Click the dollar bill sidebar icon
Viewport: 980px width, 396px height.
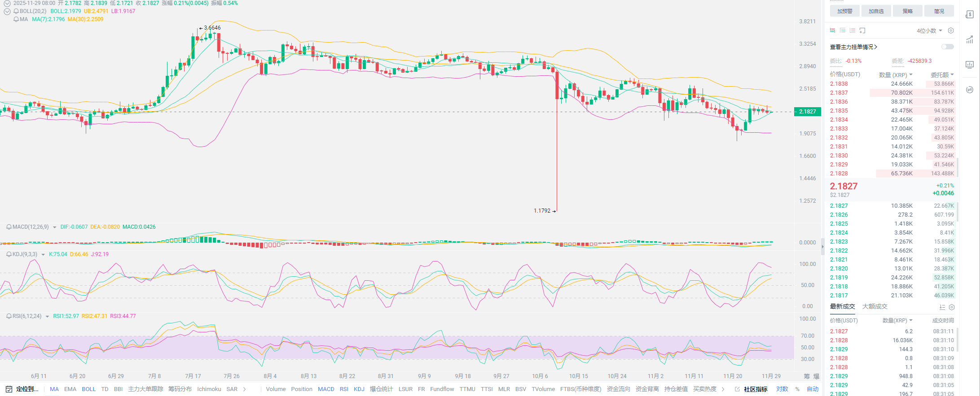(x=970, y=15)
